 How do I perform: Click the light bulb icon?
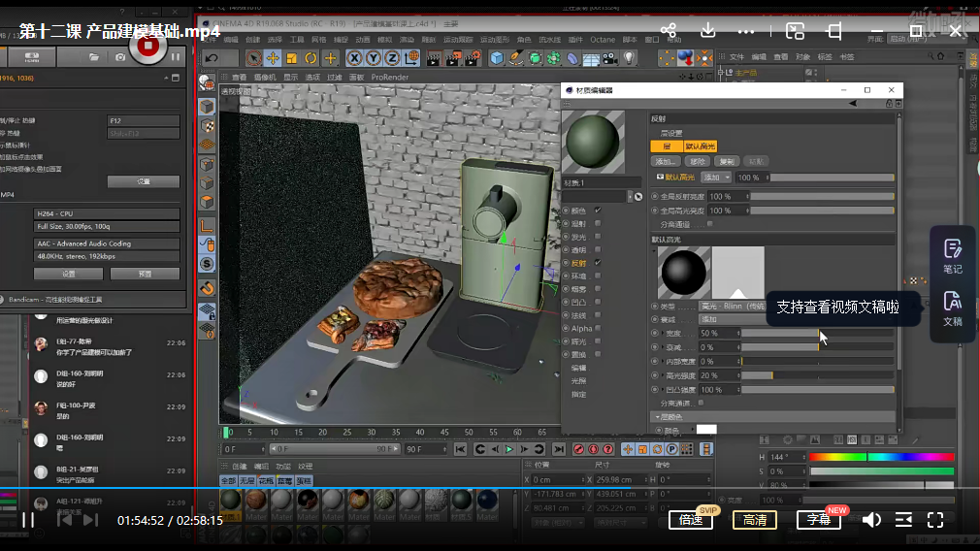tap(629, 59)
